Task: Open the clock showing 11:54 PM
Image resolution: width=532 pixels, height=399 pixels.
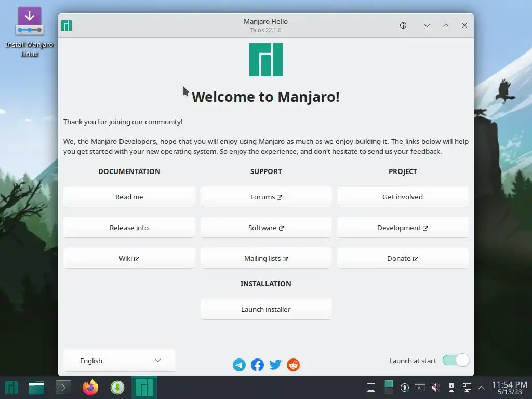Action: click(509, 388)
